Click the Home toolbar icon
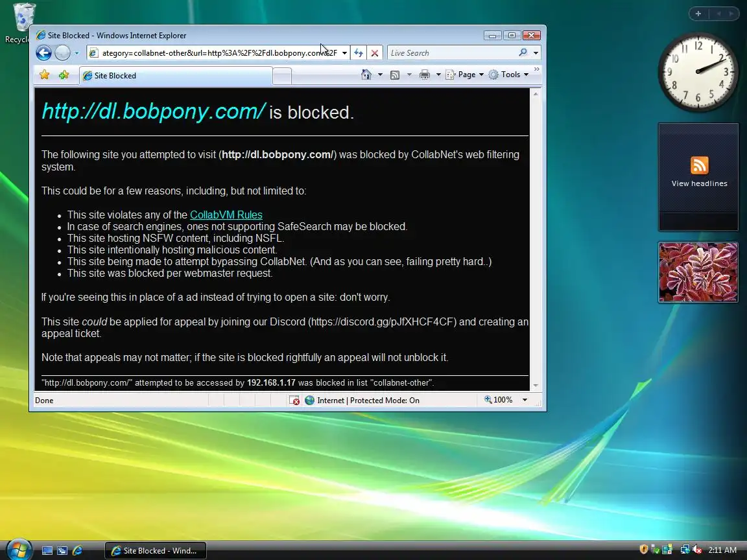747x560 pixels. (x=366, y=75)
